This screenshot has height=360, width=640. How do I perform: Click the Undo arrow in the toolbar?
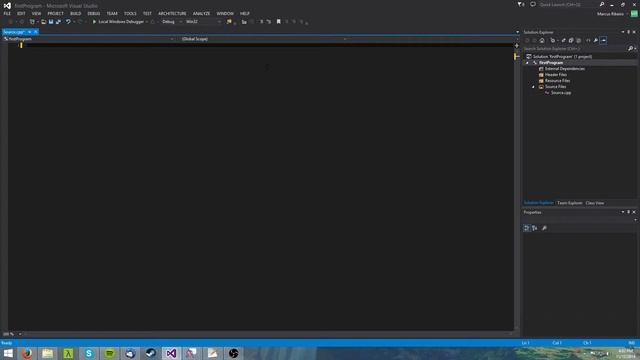coord(68,22)
